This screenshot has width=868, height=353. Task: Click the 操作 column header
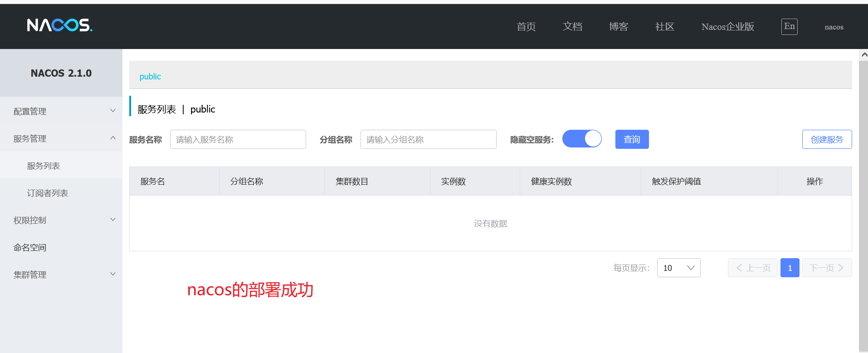814,181
